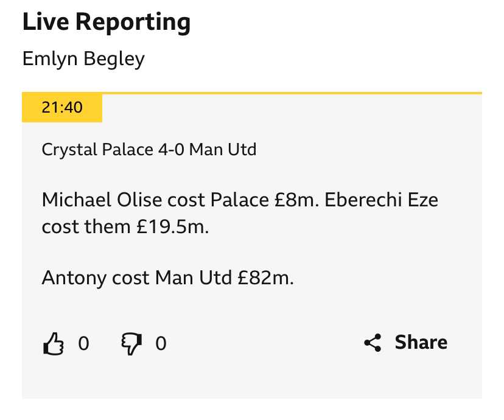Screen dimensions: 504x420
Task: Click the Crystal Palace 4-0 Man Utd scoreline
Action: pyautogui.click(x=149, y=150)
